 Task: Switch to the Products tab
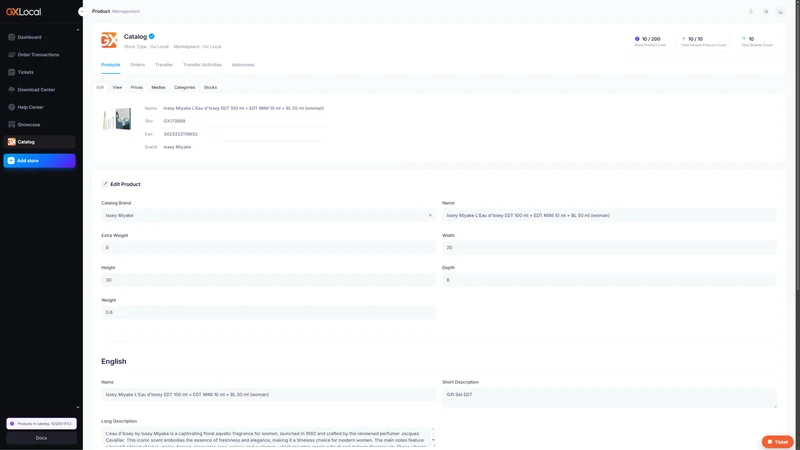click(x=111, y=65)
